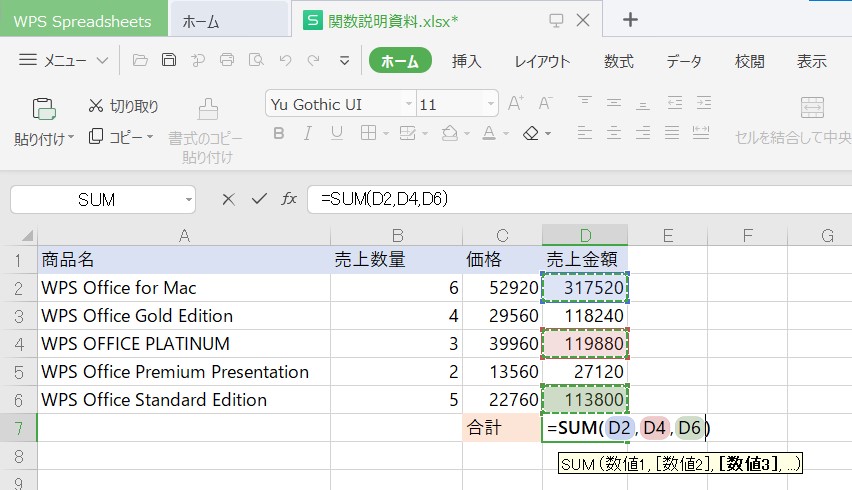Confirm formula with the checkmark icon
This screenshot has height=490, width=852.
pos(259,199)
